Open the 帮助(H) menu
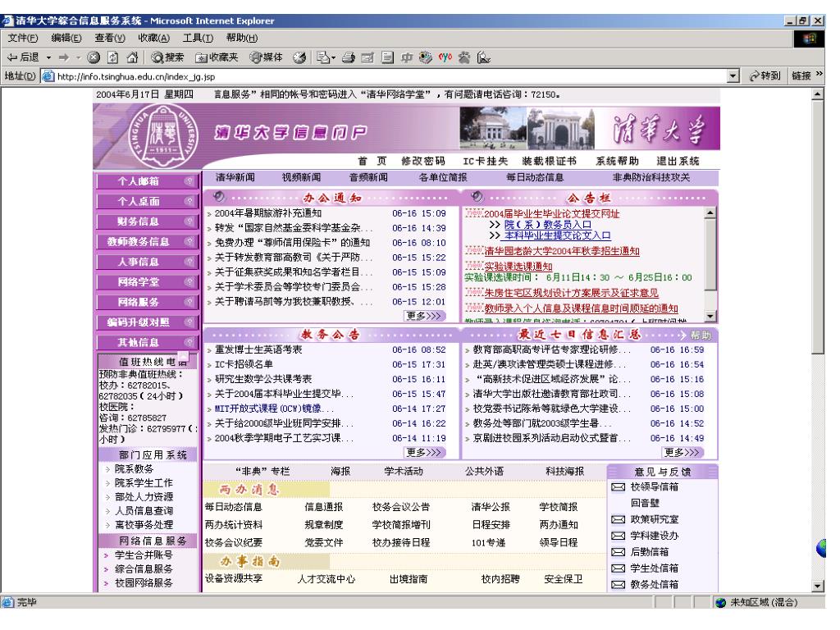The height and width of the screenshot is (630, 840). pos(242,38)
